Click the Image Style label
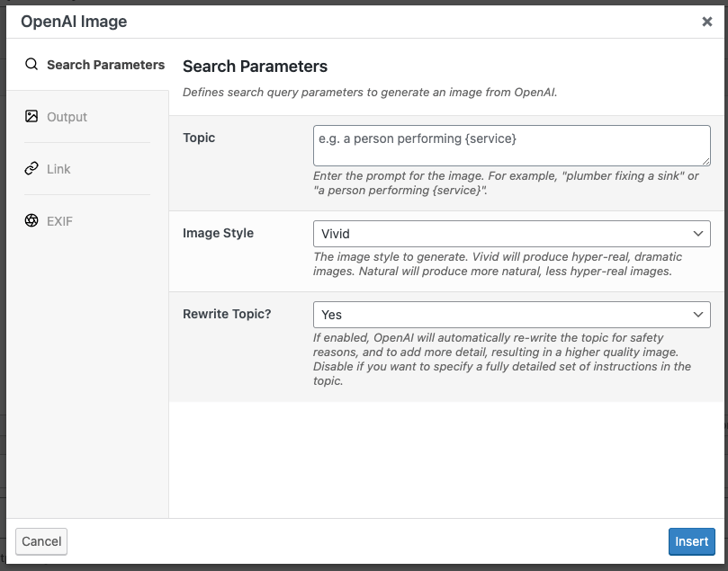Image resolution: width=728 pixels, height=571 pixels. click(218, 233)
